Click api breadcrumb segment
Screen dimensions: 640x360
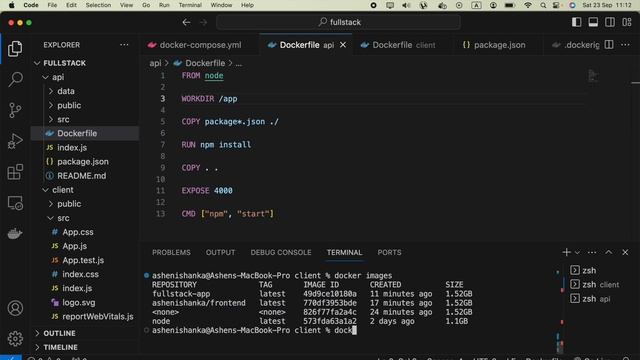click(x=155, y=63)
